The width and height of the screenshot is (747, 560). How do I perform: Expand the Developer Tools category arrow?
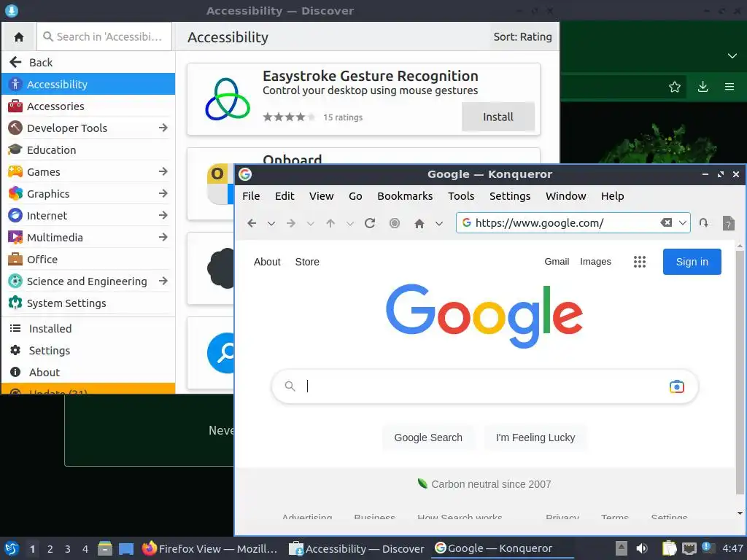pyautogui.click(x=163, y=128)
